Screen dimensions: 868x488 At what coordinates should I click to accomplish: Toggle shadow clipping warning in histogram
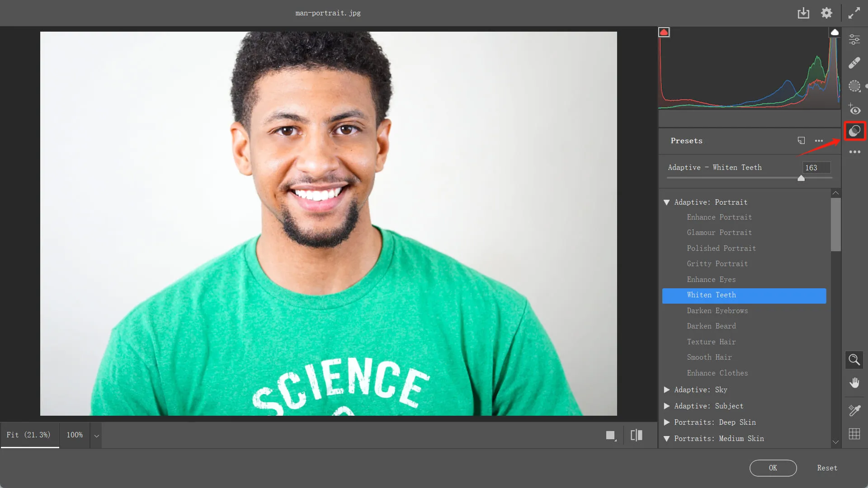(664, 32)
